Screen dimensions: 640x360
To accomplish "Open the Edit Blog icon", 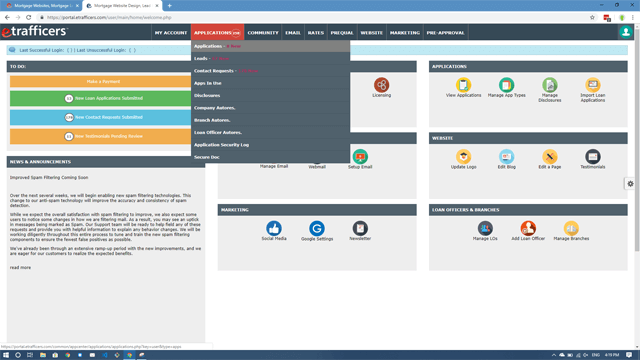I will coord(507,157).
